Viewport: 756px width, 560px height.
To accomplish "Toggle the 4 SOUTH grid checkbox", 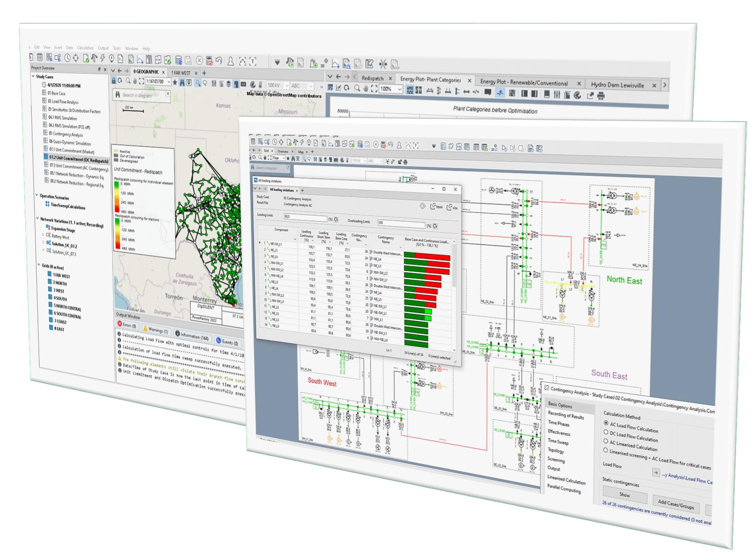I will coord(50,297).
